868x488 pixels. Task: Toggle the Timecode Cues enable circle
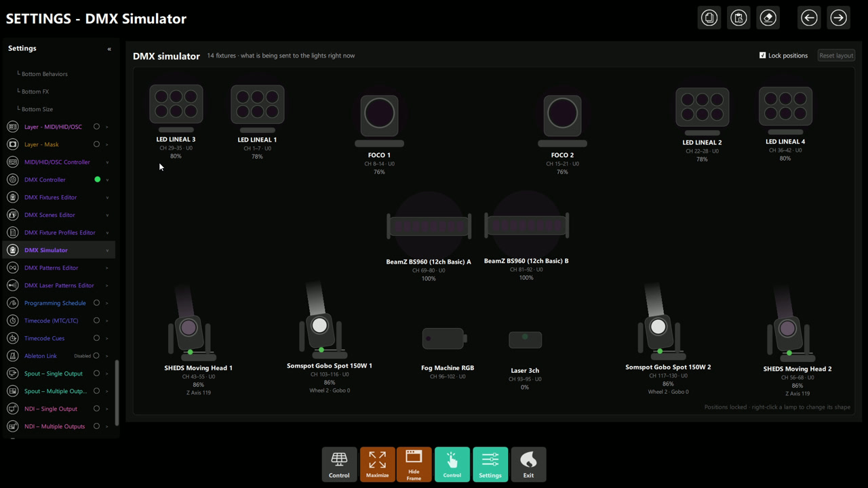coord(96,338)
